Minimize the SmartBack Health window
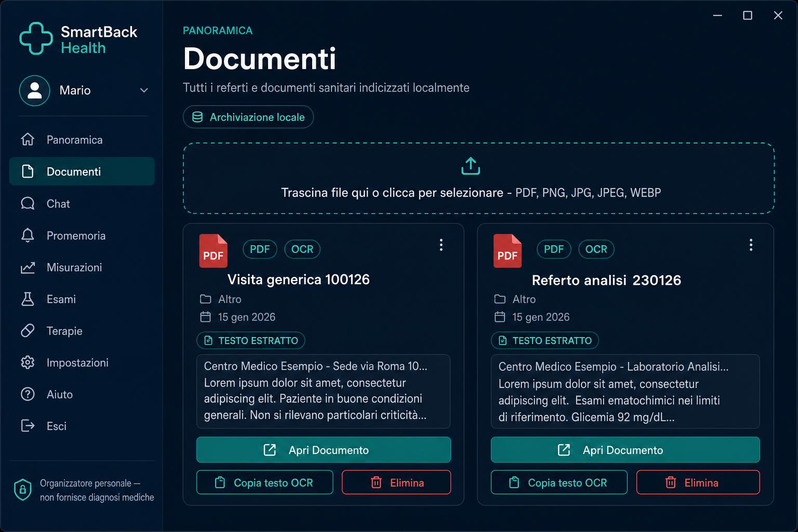The width and height of the screenshot is (798, 532). [717, 16]
